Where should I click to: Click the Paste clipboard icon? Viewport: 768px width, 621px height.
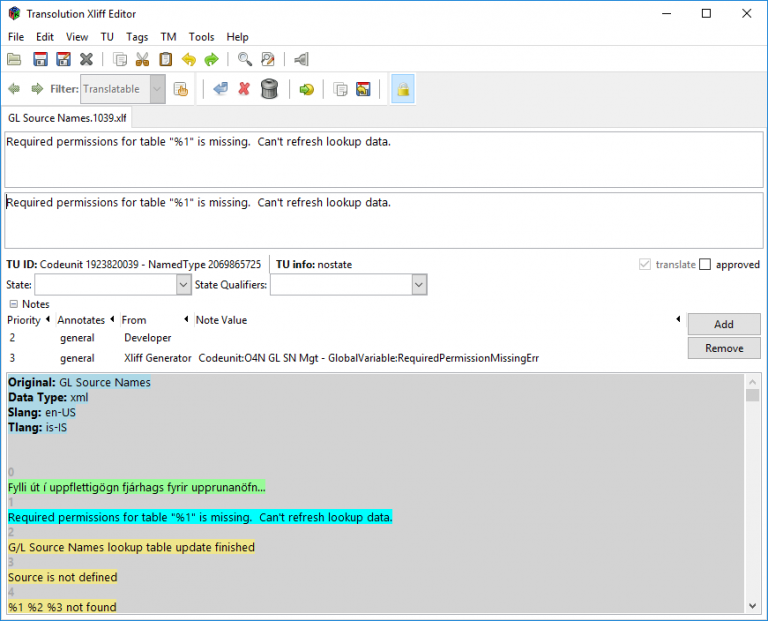pyautogui.click(x=165, y=60)
